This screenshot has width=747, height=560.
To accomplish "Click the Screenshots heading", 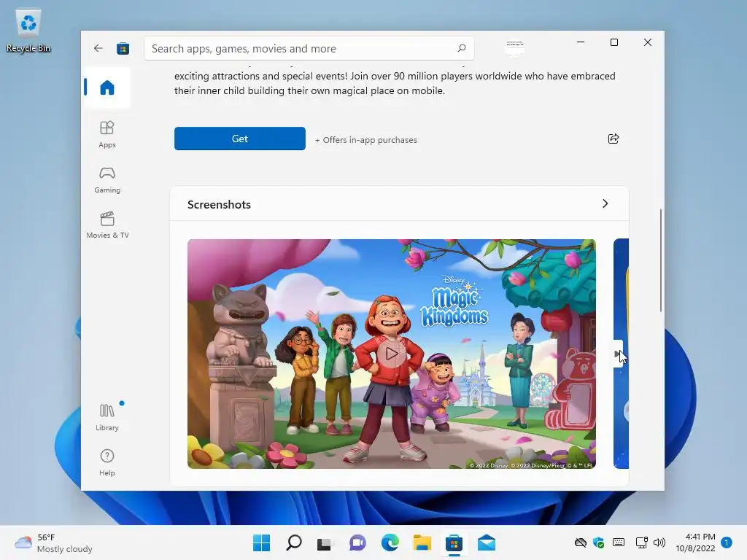I will click(219, 204).
